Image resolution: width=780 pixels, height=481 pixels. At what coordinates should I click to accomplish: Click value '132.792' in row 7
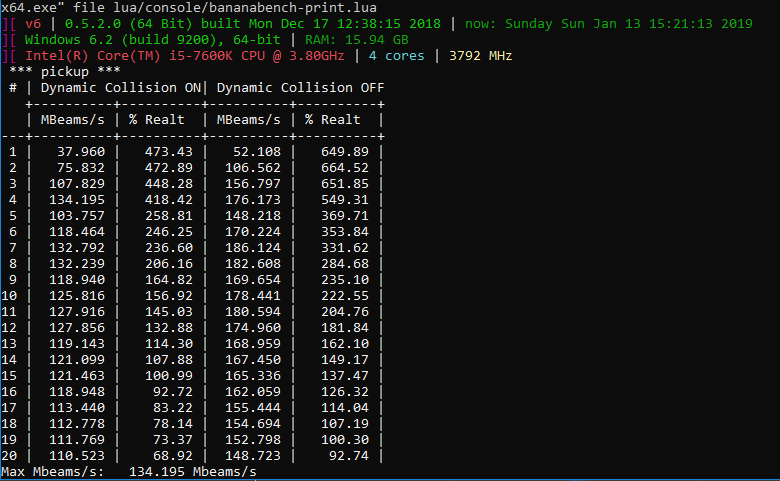[77, 248]
